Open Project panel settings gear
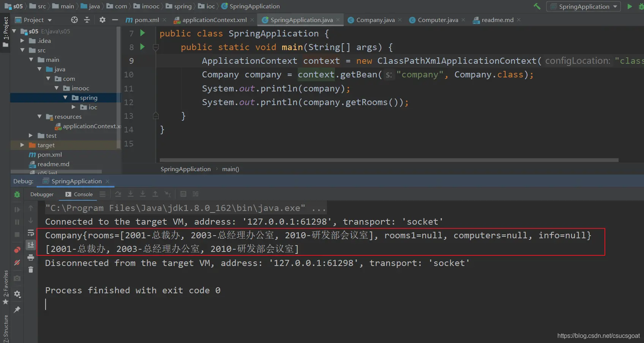The image size is (644, 343). pyautogui.click(x=103, y=20)
